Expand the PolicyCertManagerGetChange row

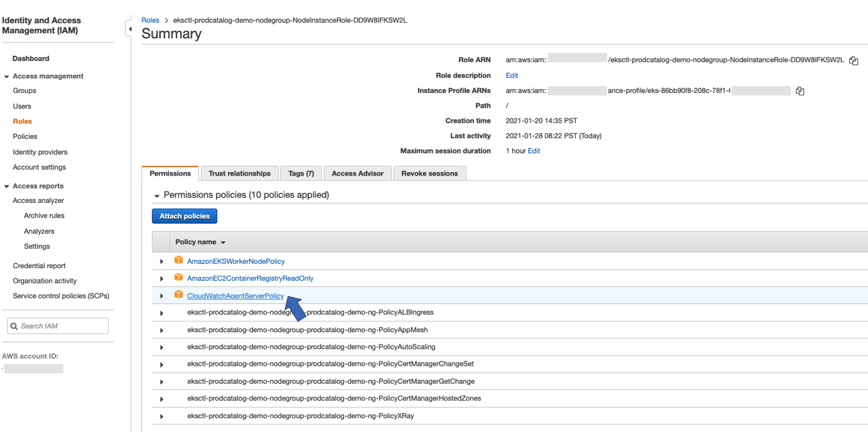(x=162, y=382)
